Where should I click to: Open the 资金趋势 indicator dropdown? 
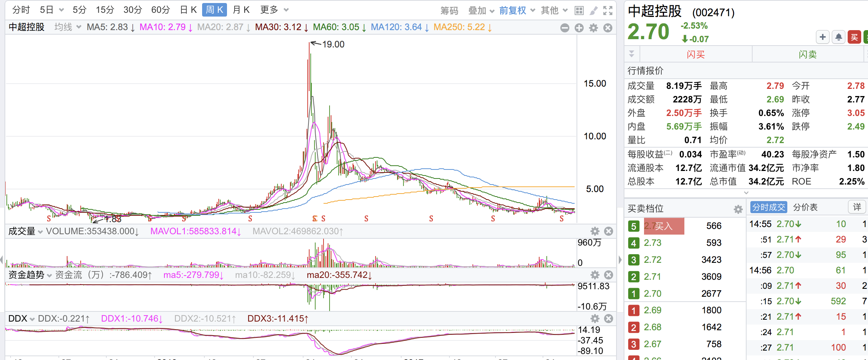click(30, 275)
